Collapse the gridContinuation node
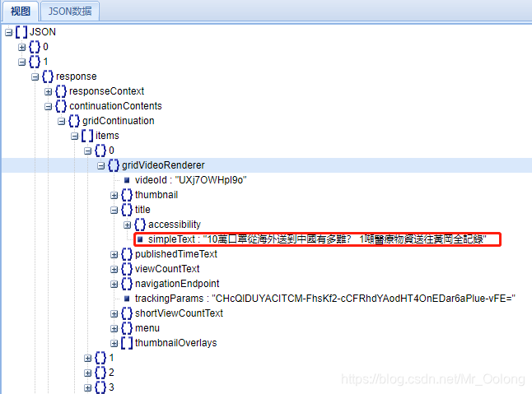 pyautogui.click(x=62, y=121)
